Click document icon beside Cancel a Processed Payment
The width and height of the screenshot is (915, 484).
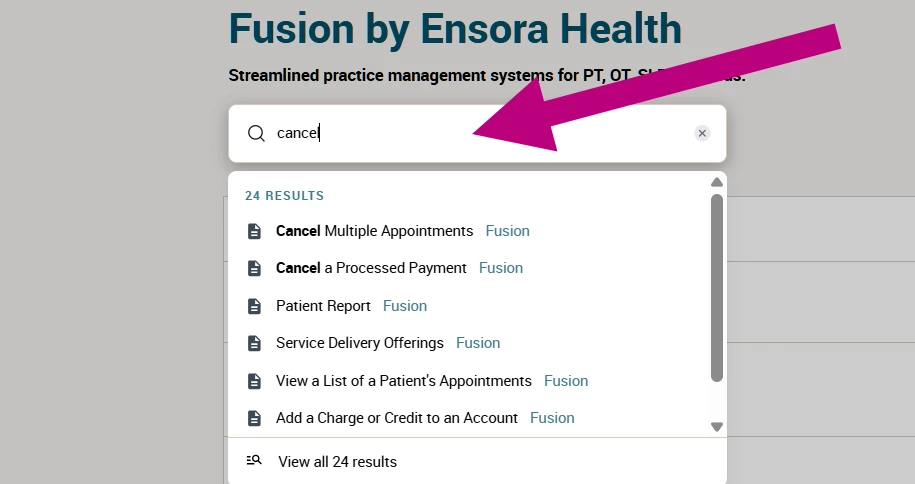point(254,268)
